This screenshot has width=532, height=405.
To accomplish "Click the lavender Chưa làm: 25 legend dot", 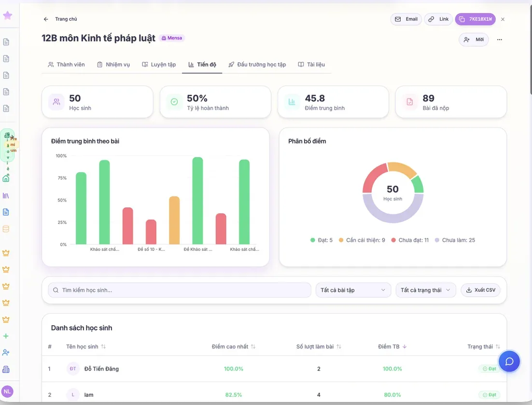I will point(437,240).
